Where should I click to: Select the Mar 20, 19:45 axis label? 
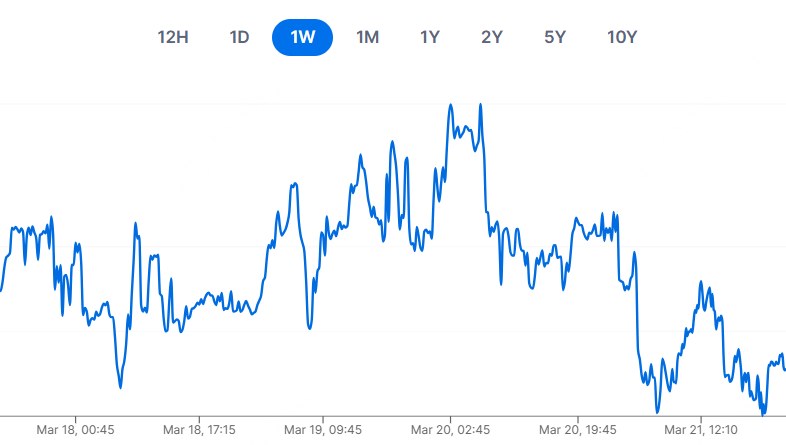pos(579,430)
